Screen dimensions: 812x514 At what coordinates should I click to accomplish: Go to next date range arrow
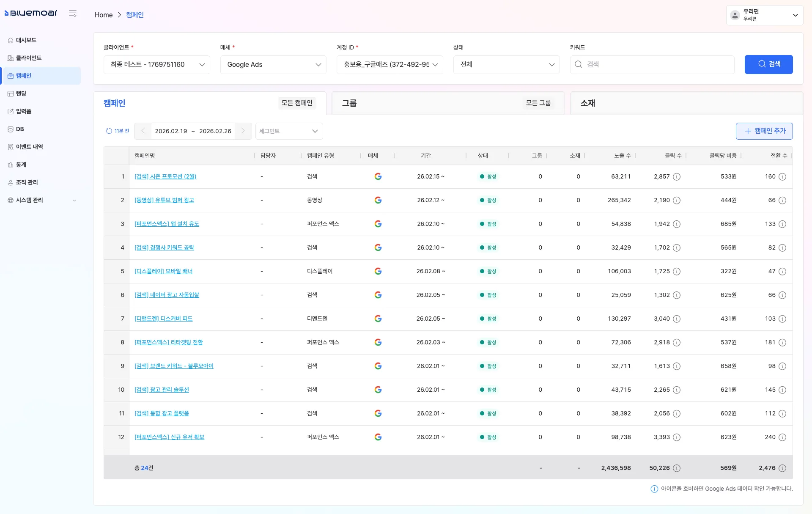coord(243,131)
